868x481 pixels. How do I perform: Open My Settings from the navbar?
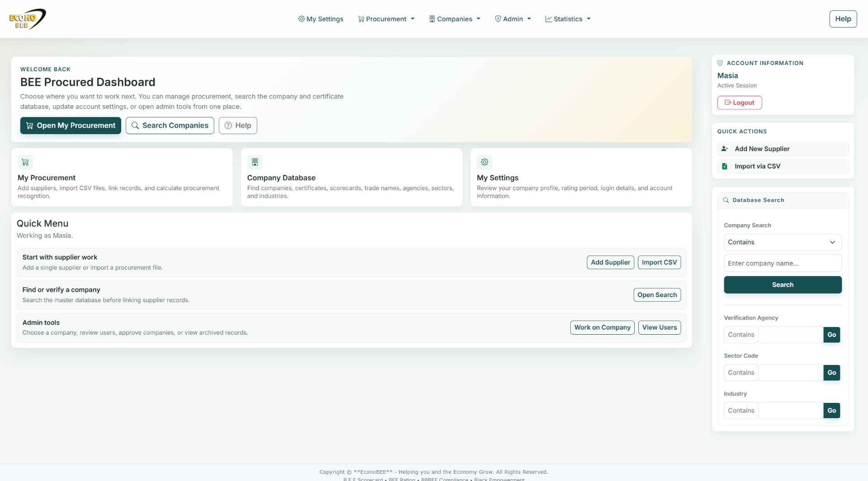click(x=321, y=19)
